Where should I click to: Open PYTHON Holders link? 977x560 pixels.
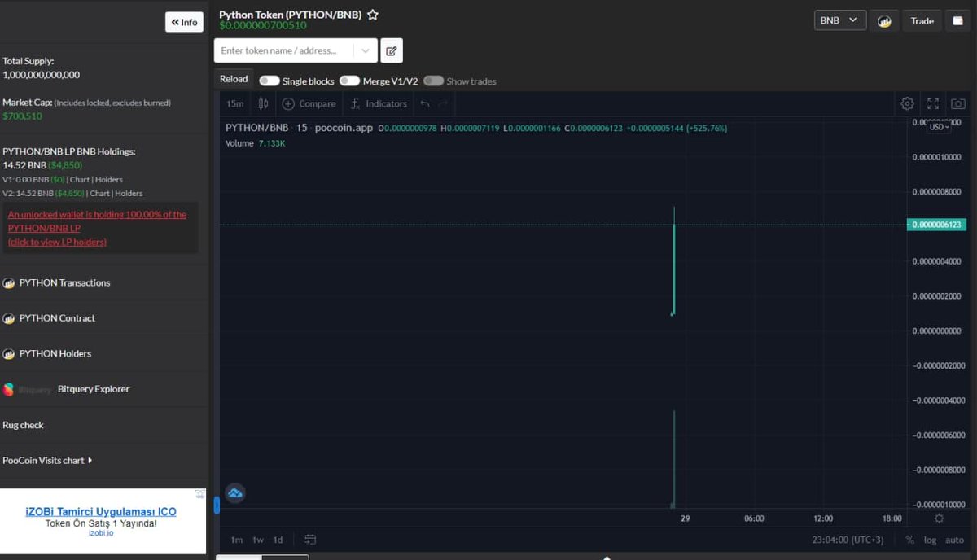(x=55, y=354)
